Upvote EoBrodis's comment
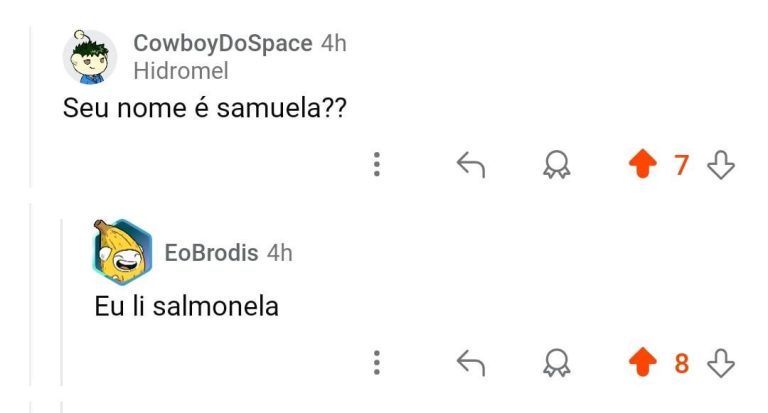This screenshot has height=413, width=768. coord(639,362)
